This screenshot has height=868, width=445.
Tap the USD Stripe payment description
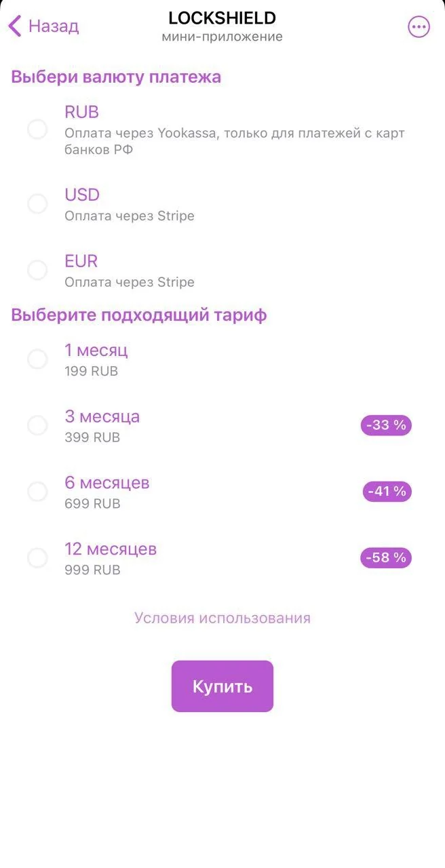click(130, 216)
